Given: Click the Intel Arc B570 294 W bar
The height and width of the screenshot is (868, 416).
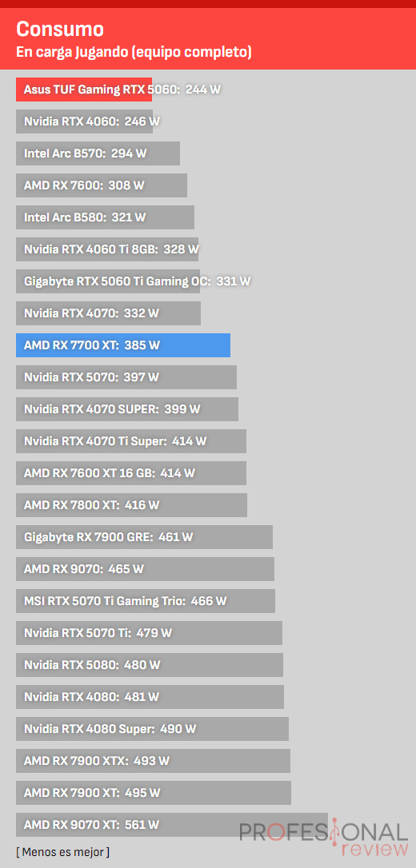Looking at the screenshot, I should [x=98, y=153].
